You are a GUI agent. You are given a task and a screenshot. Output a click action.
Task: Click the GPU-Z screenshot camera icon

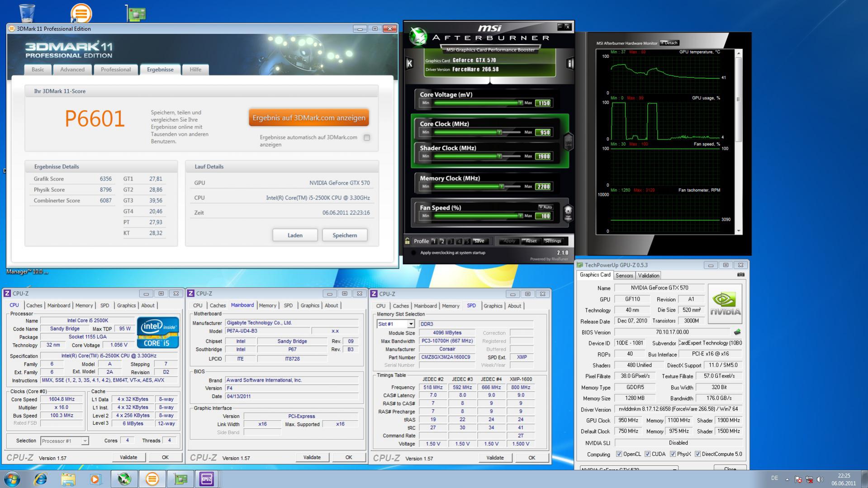[740, 275]
